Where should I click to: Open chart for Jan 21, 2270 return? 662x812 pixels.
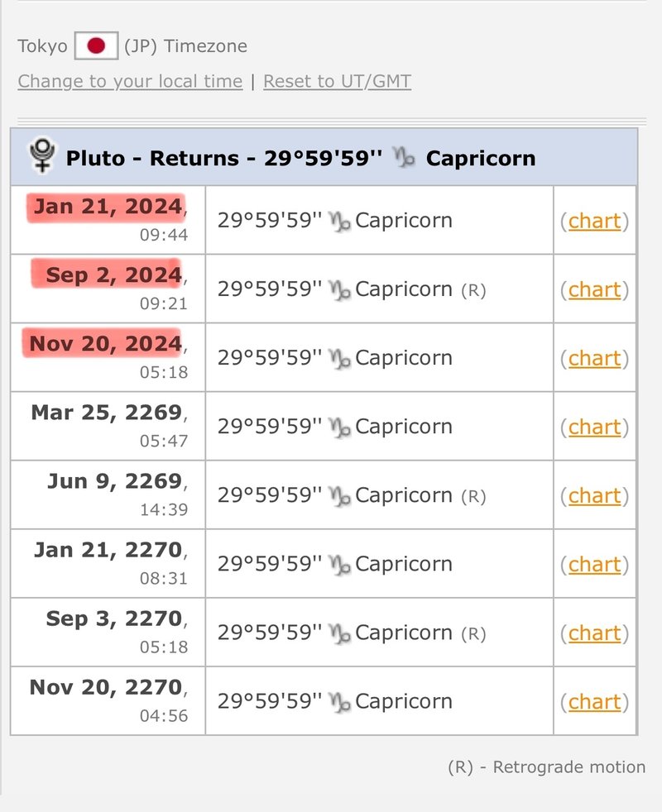pyautogui.click(x=594, y=565)
